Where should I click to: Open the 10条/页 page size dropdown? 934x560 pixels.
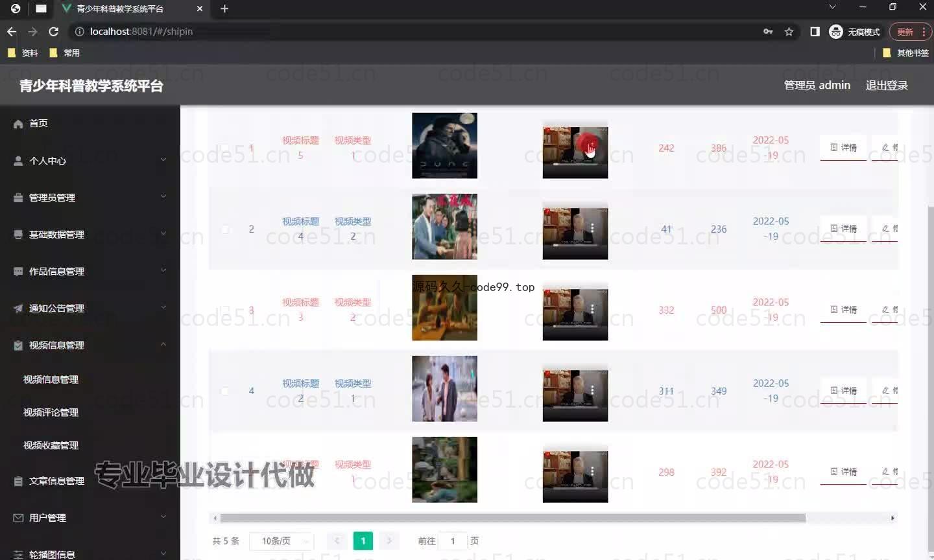[x=281, y=541]
